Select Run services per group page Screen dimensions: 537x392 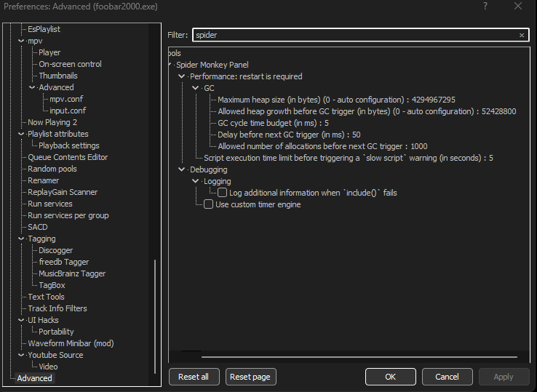[x=68, y=216]
